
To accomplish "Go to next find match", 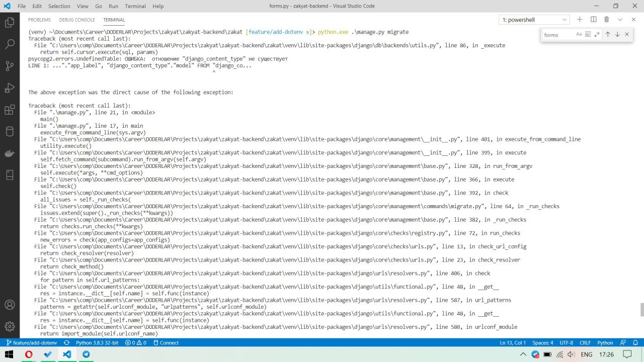I will 617,35.
